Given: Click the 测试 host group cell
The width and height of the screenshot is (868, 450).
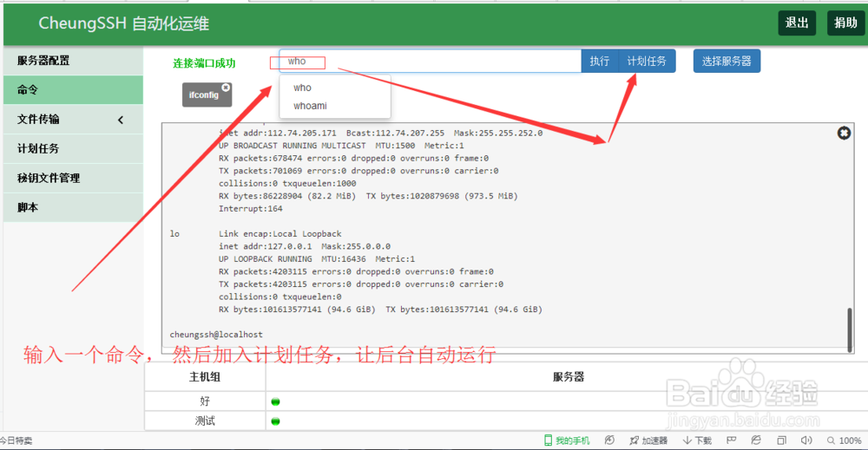Looking at the screenshot, I should pyautogui.click(x=205, y=421).
